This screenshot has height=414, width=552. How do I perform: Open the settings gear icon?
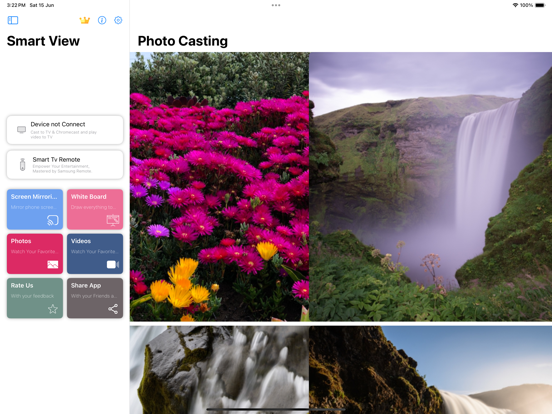coord(118,20)
